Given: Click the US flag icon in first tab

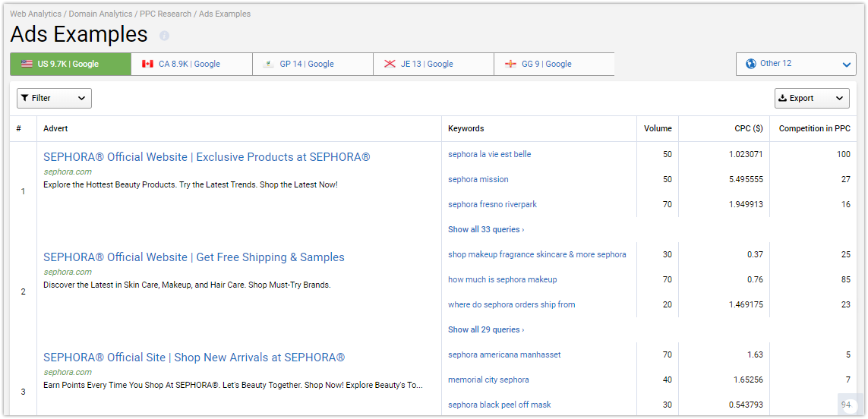Looking at the screenshot, I should click(27, 64).
